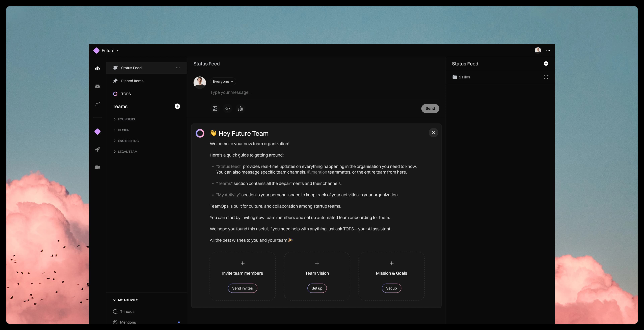Open the Teams icon in the left rail
Image resolution: width=644 pixels, height=330 pixels.
pyautogui.click(x=97, y=68)
